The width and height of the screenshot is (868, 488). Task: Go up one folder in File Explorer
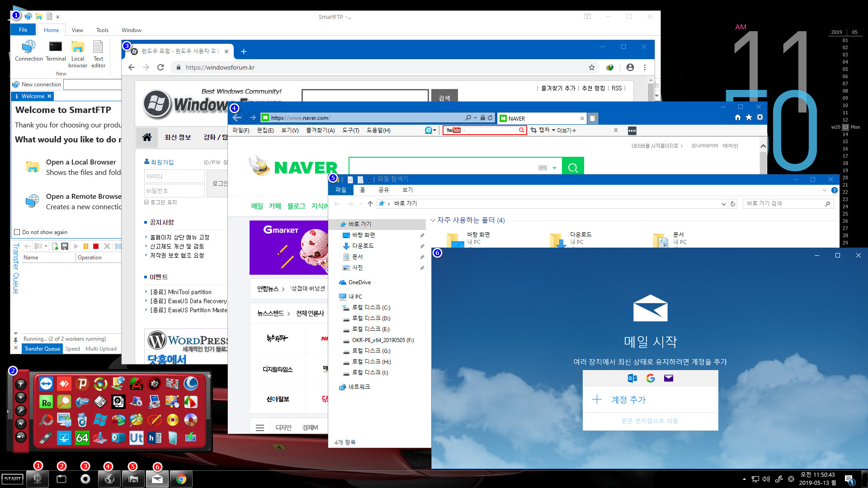[370, 203]
